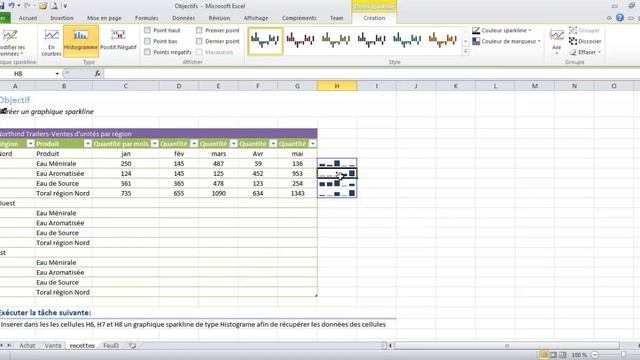
Task: Open the Name Box dropdown arrow
Action: pyautogui.click(x=57, y=73)
